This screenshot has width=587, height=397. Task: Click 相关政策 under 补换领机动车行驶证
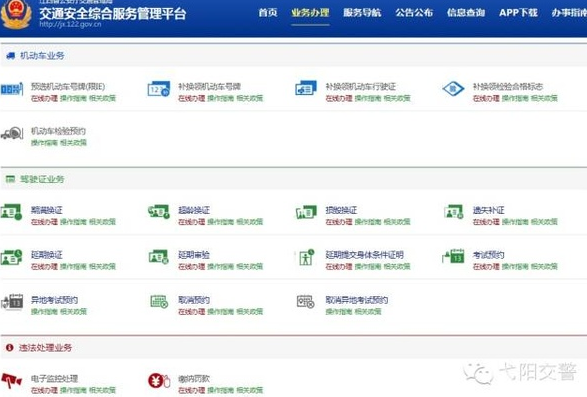[x=397, y=98]
